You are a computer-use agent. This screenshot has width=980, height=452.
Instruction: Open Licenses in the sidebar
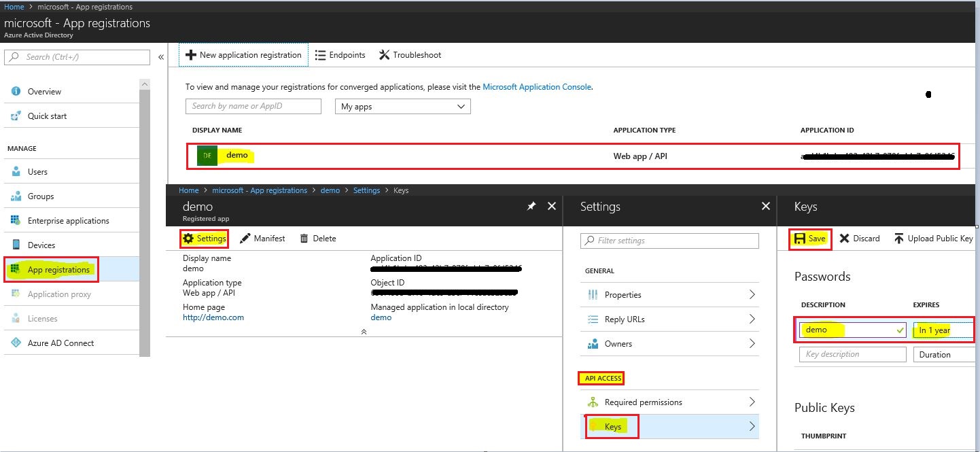[70, 319]
